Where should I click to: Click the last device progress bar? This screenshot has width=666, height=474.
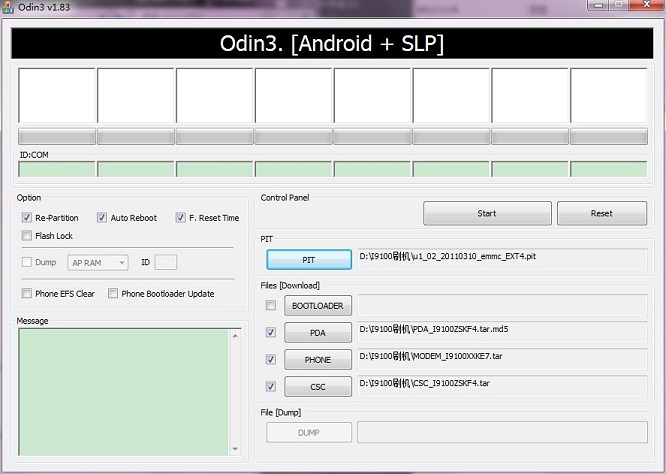(x=609, y=136)
